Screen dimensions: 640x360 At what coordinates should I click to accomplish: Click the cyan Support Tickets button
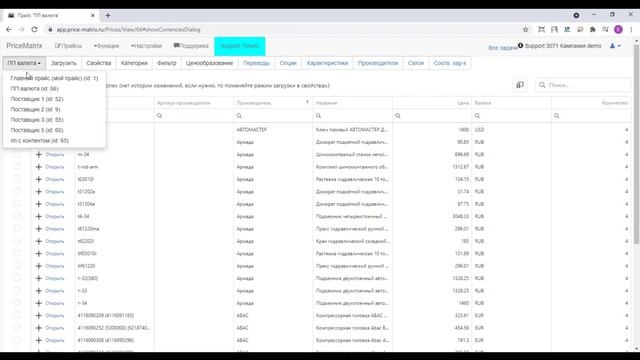[240, 46]
